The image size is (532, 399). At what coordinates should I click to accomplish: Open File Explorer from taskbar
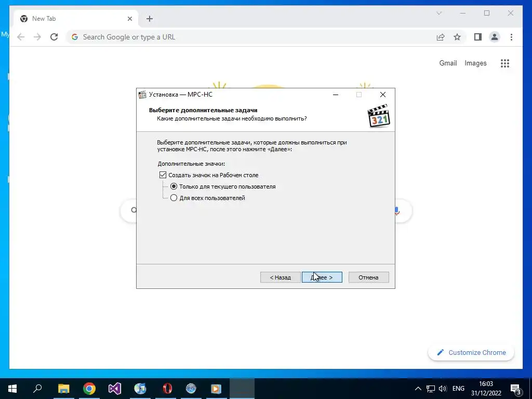click(x=63, y=389)
